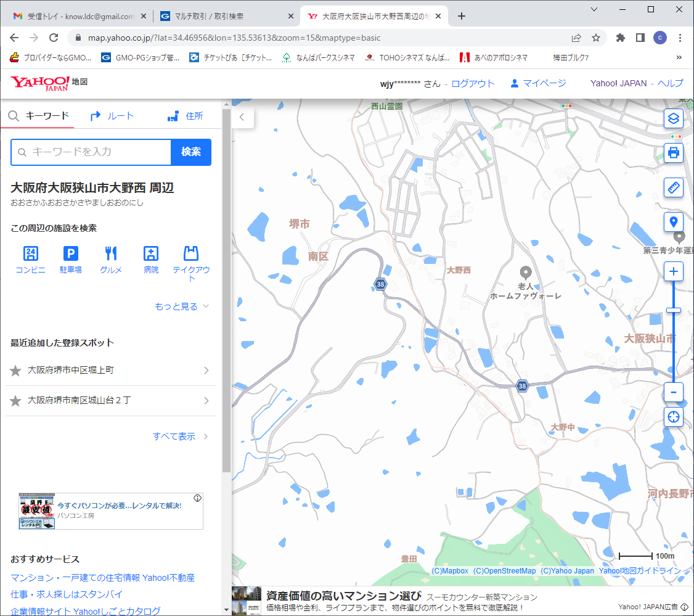Image resolution: width=694 pixels, height=616 pixels.
Task: Search nearby takeout (テイクアウト) spots
Action: pyautogui.click(x=191, y=262)
